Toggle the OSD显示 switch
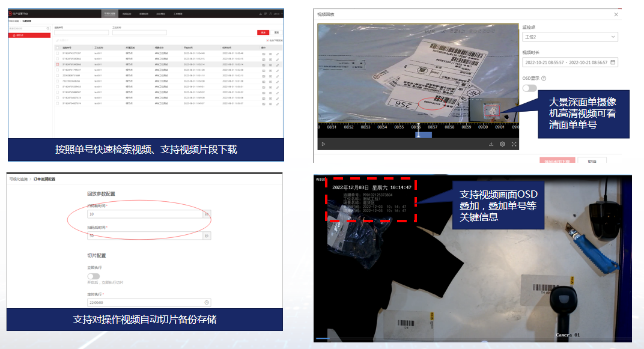This screenshot has width=644, height=349. point(529,88)
